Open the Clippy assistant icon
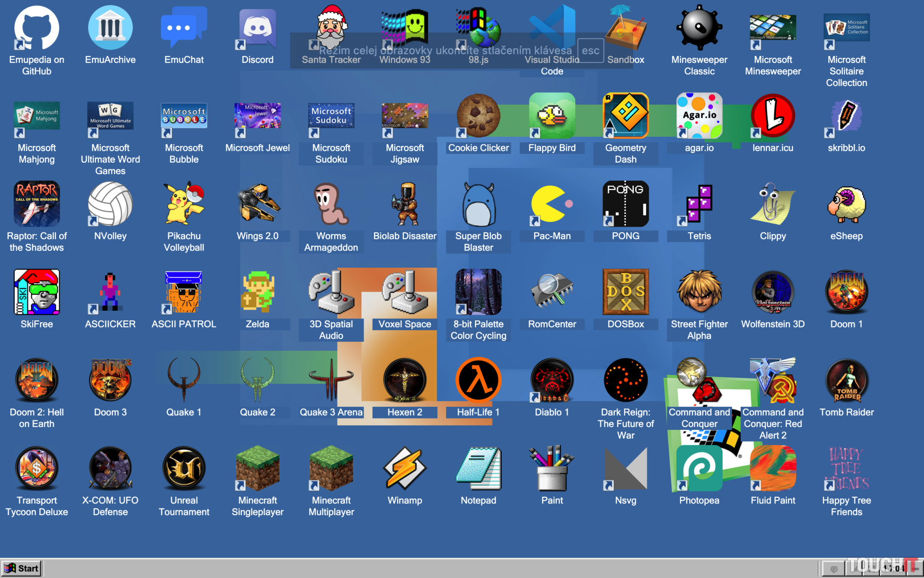 tap(772, 204)
